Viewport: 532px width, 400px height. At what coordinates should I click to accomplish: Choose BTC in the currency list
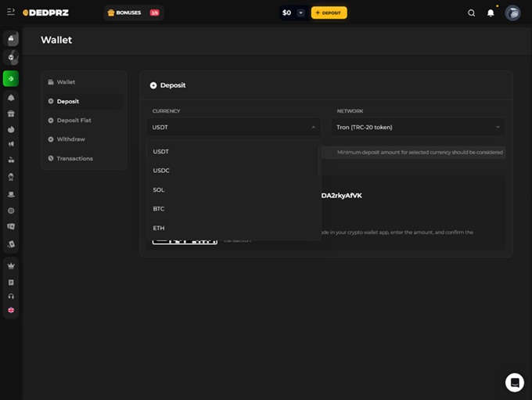[159, 209]
